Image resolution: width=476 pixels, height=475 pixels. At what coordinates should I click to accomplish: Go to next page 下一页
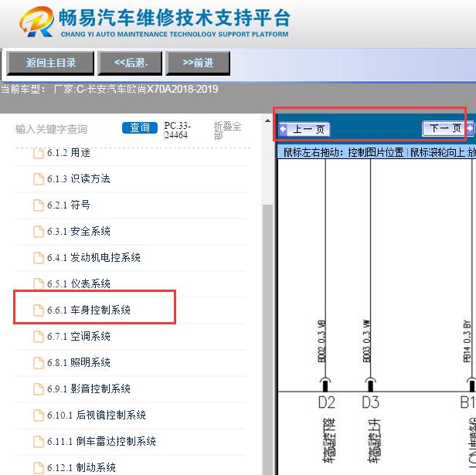[x=447, y=128]
